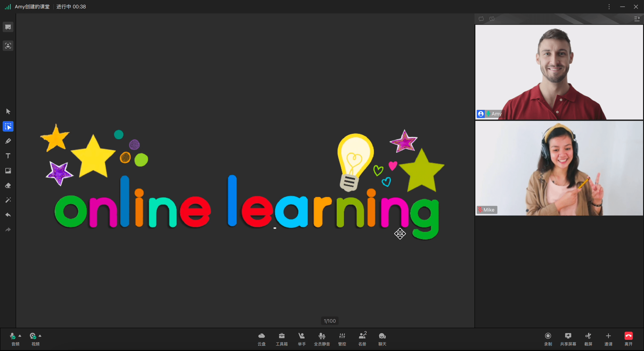Open the cloud drive 云盘
This screenshot has width=644, height=351.
261,339
